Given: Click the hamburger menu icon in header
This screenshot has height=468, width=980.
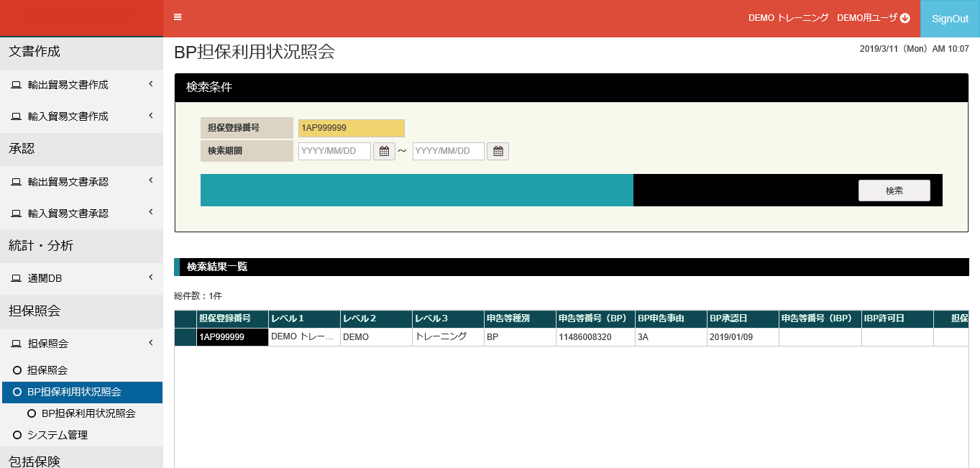Looking at the screenshot, I should pyautogui.click(x=178, y=17).
